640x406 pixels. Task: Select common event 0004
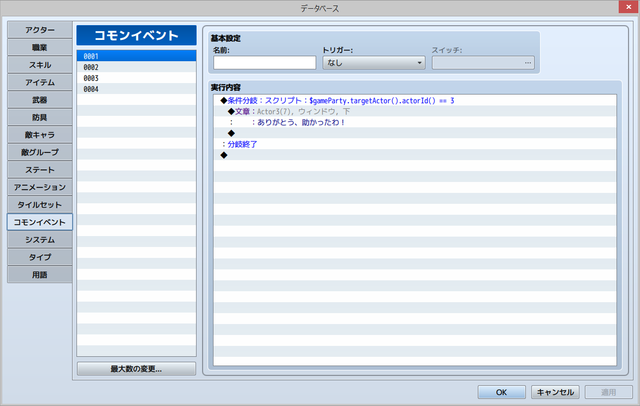point(136,89)
